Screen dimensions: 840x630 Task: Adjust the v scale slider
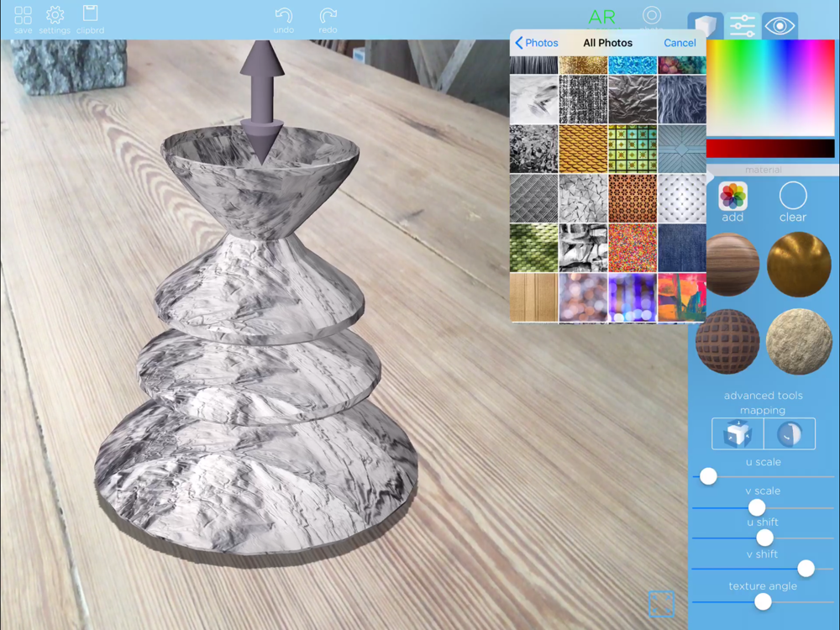click(x=757, y=507)
